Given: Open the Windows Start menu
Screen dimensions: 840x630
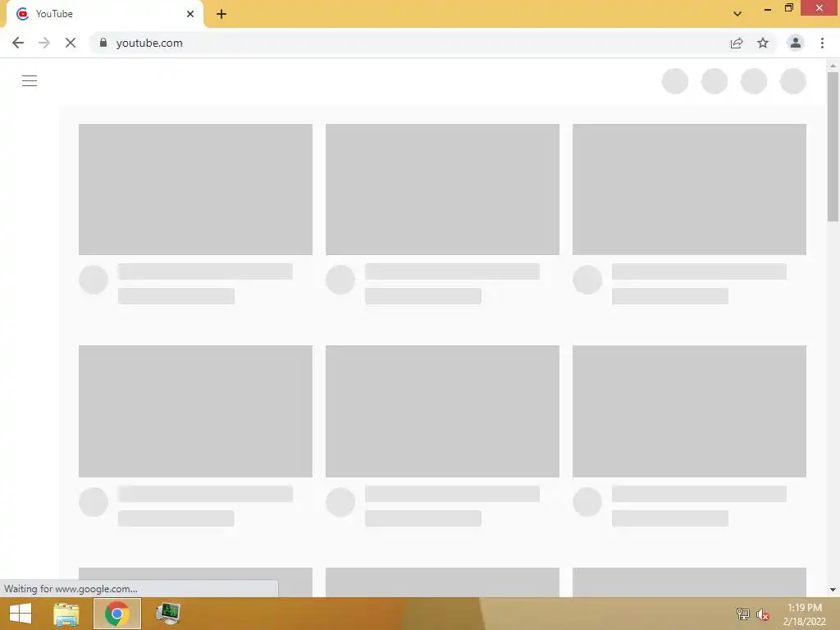Looking at the screenshot, I should click(x=21, y=614).
